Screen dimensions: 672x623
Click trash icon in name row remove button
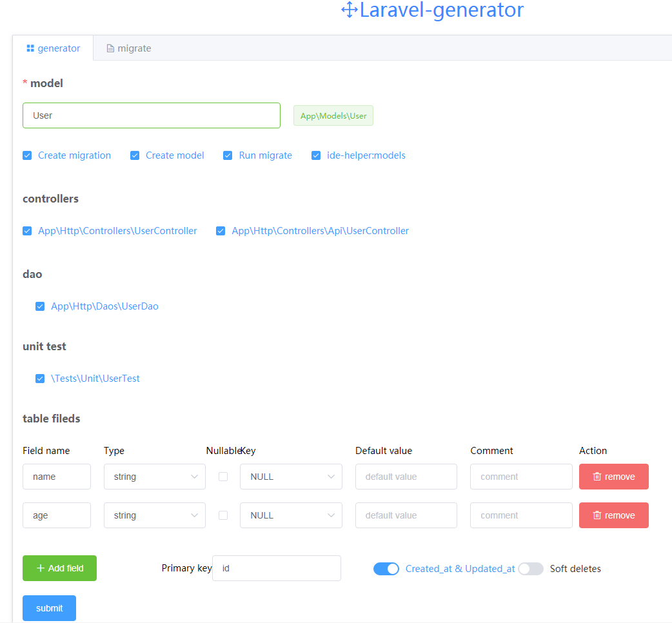coord(597,477)
